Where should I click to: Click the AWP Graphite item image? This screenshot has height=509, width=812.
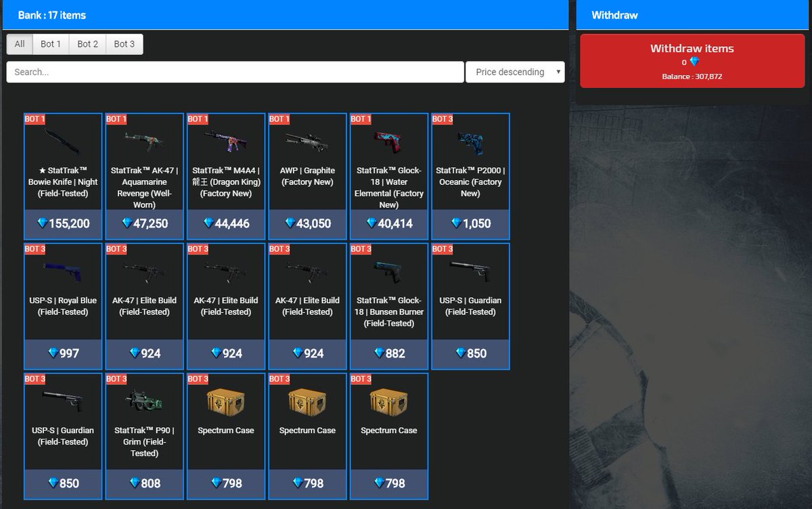pos(307,140)
